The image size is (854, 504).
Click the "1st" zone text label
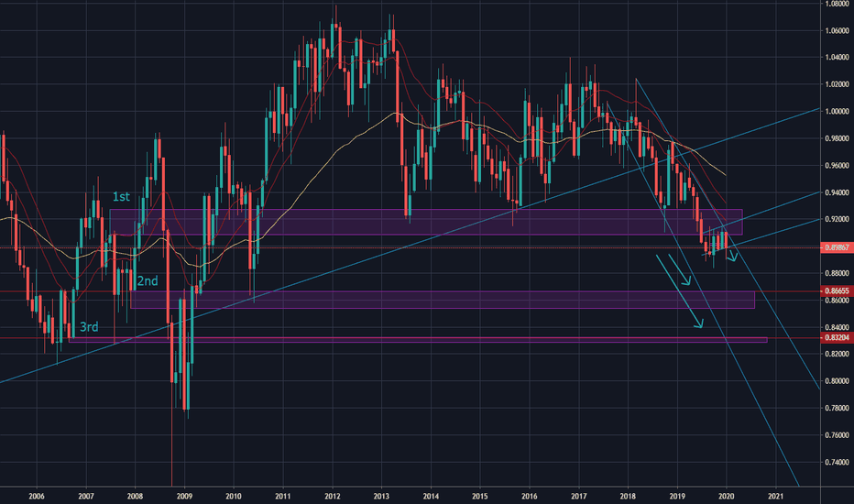(x=121, y=197)
